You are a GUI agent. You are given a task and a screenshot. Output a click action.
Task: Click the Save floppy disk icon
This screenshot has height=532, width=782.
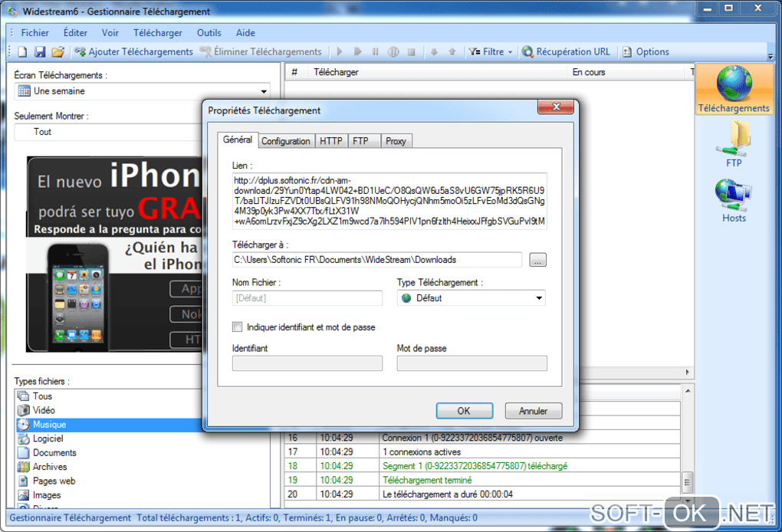coord(40,52)
